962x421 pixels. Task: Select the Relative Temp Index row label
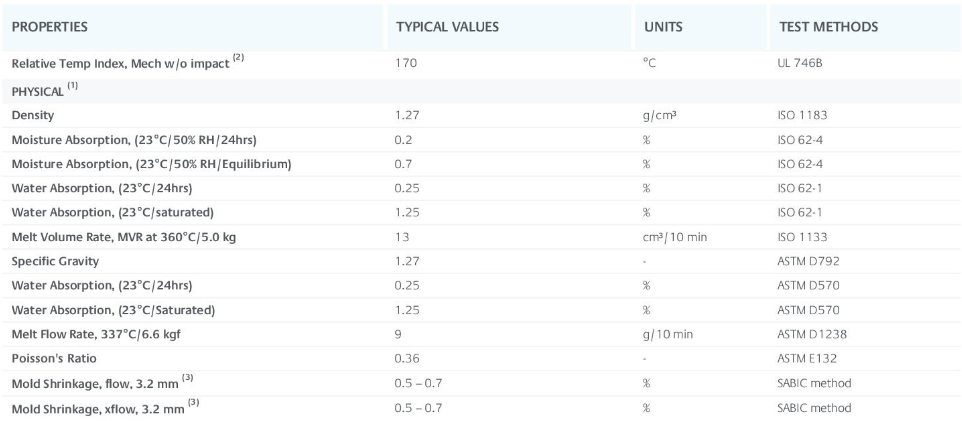tap(120, 63)
